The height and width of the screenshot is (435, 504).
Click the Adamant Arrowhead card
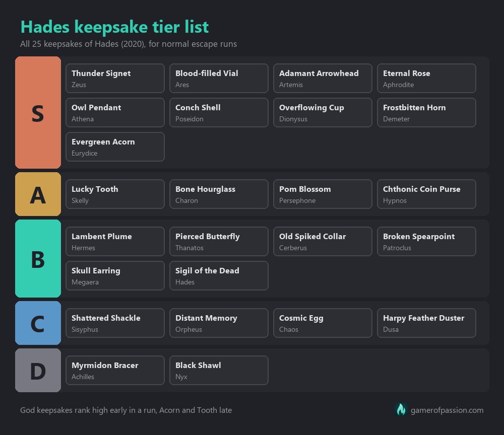pos(323,79)
